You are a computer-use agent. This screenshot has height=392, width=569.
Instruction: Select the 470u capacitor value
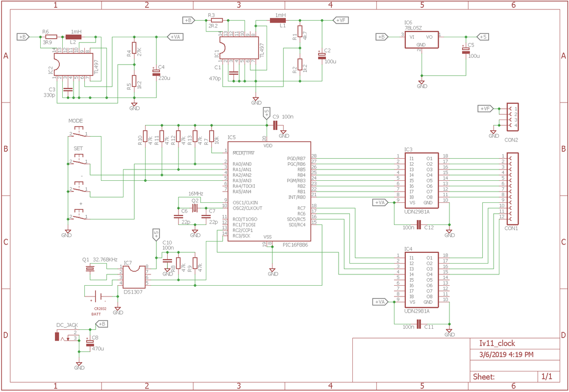click(98, 349)
